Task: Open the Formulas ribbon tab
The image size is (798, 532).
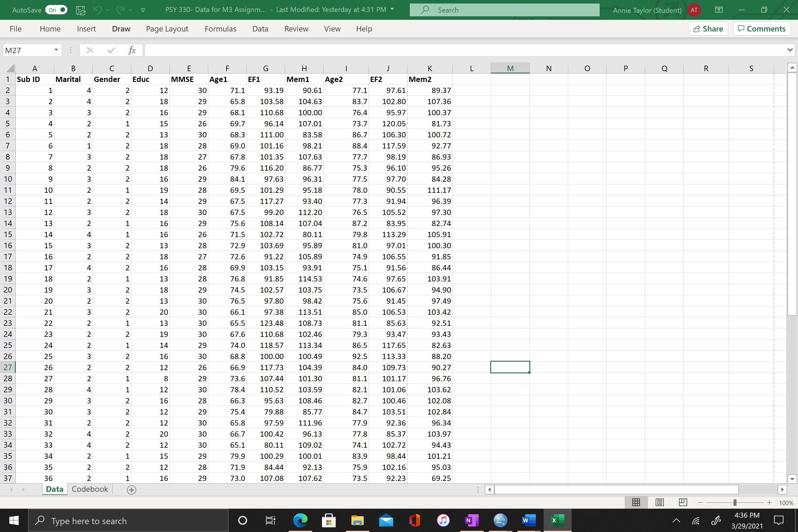Action: [x=220, y=29]
